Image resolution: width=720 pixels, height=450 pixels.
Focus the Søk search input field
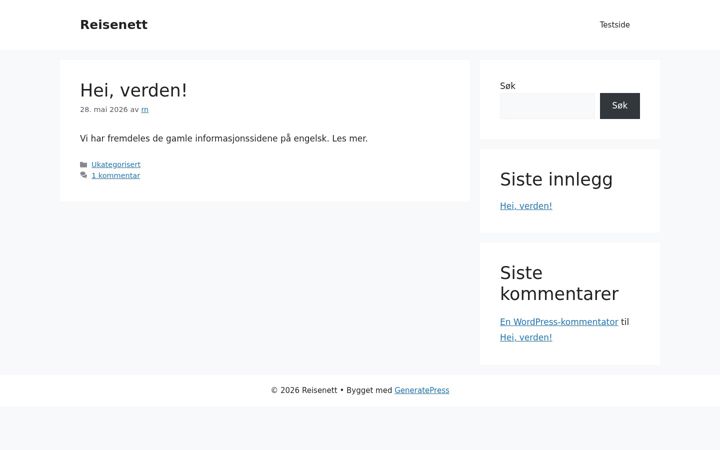coord(547,106)
